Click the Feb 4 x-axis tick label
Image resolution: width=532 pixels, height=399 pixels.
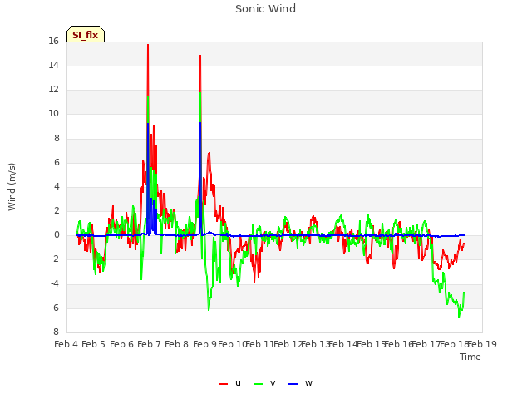(x=66, y=344)
